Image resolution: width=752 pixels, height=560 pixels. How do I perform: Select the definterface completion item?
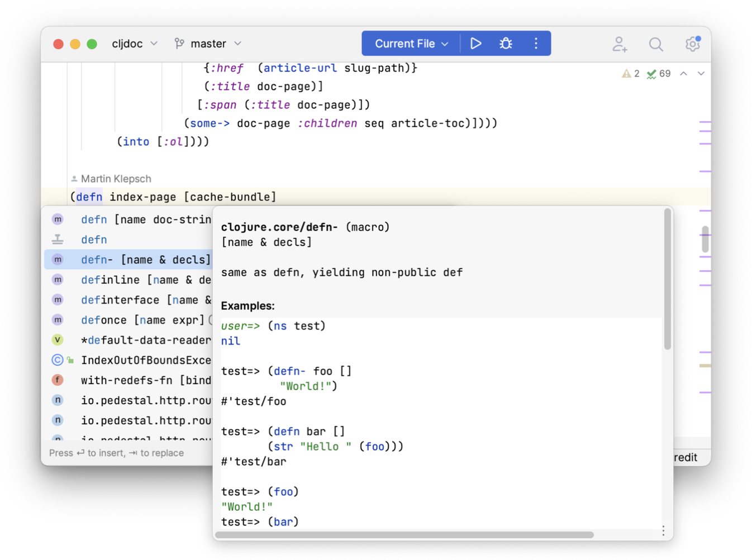pyautogui.click(x=128, y=300)
